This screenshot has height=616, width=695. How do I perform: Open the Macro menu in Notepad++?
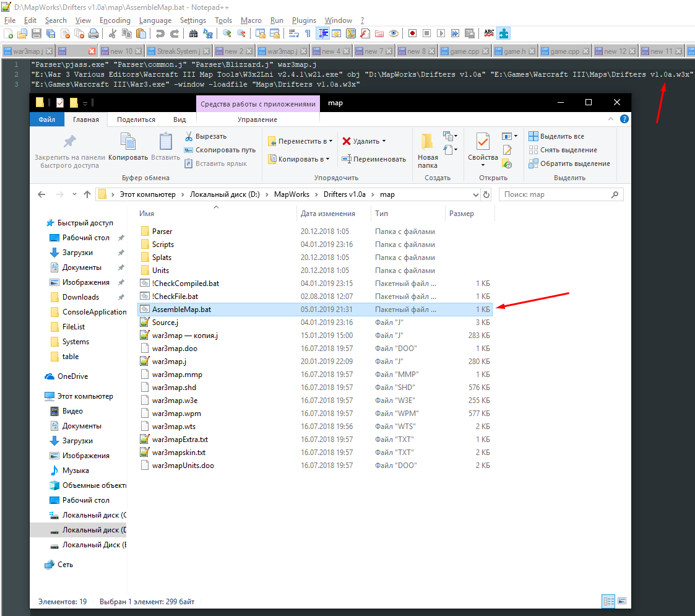coord(251,20)
